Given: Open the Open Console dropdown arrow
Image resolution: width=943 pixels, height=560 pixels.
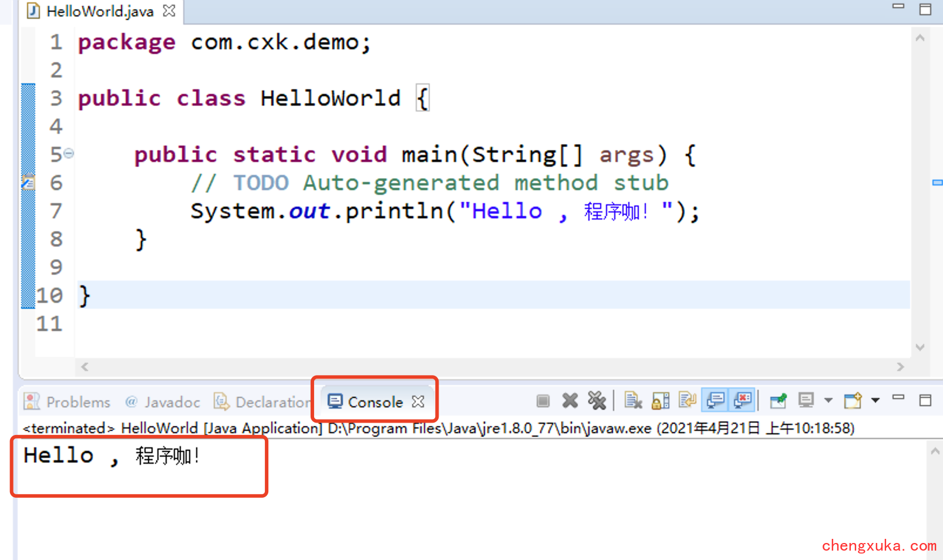Looking at the screenshot, I should point(875,401).
